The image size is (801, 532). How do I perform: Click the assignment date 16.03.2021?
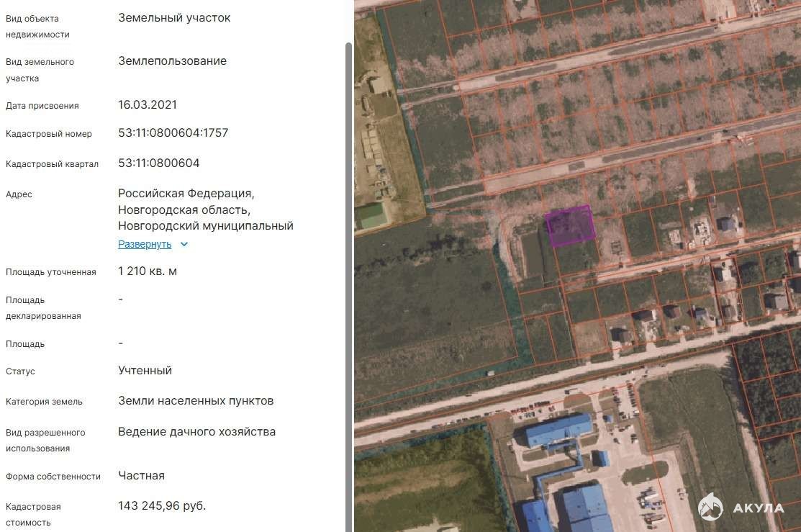pos(148,105)
